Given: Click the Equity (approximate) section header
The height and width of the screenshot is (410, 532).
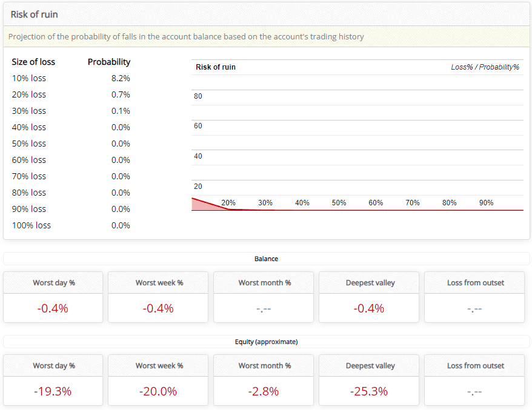Looking at the screenshot, I should coord(265,341).
